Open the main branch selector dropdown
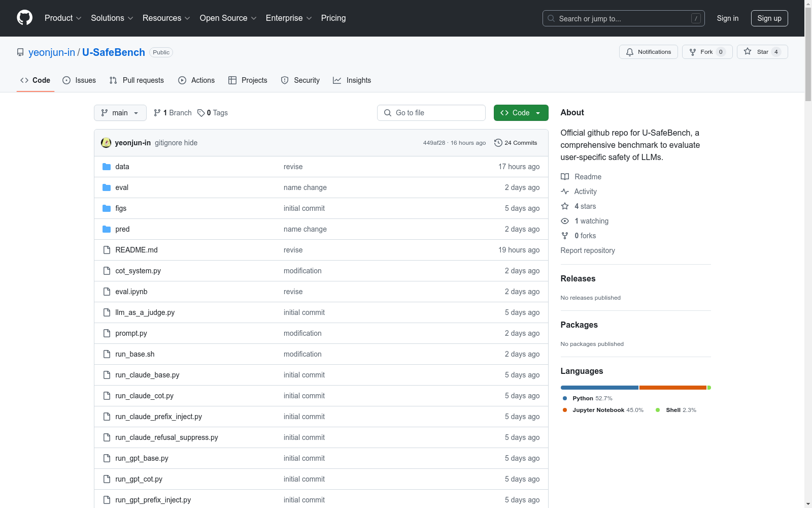This screenshot has width=812, height=508. (120, 113)
